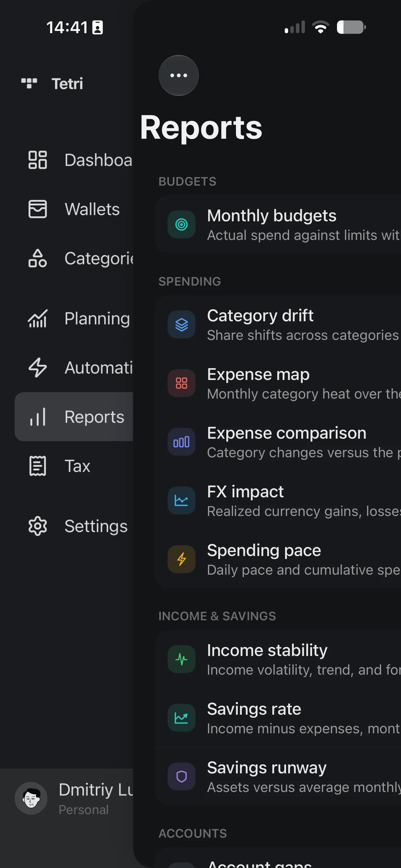
Task: Open the Income stability report
Action: (x=278, y=659)
